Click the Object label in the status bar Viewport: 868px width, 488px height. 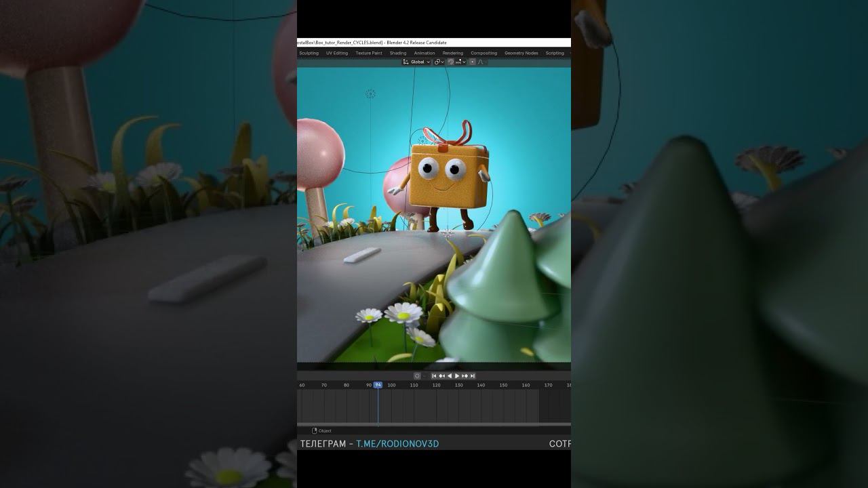pyautogui.click(x=325, y=430)
